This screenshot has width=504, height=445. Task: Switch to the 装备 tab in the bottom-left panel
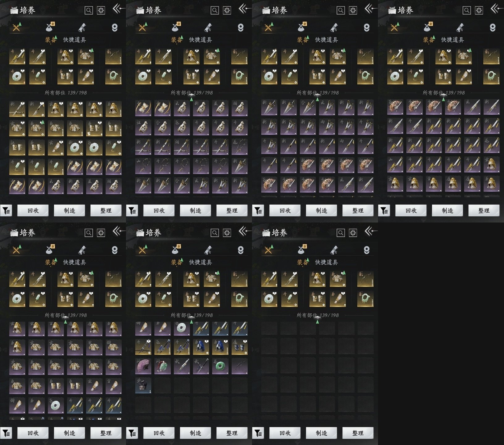[x=51, y=262]
